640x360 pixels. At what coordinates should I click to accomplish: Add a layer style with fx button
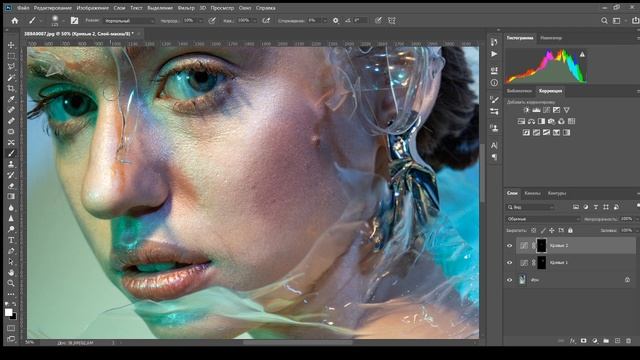pyautogui.click(x=573, y=341)
